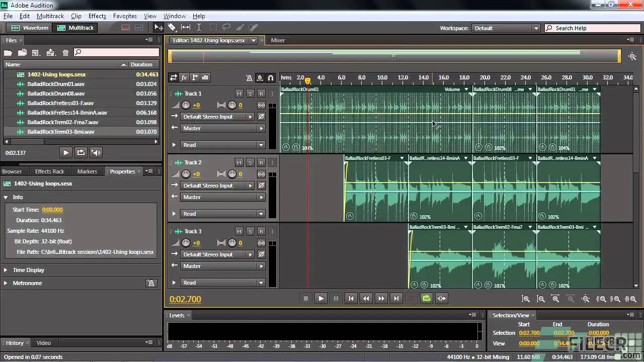Select the Razor tool in the toolbar
Viewport: 644px width, 362px height.
point(172,28)
